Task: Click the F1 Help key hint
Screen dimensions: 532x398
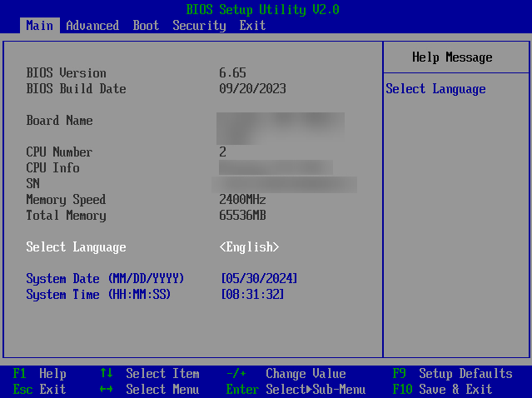Action: pos(40,374)
